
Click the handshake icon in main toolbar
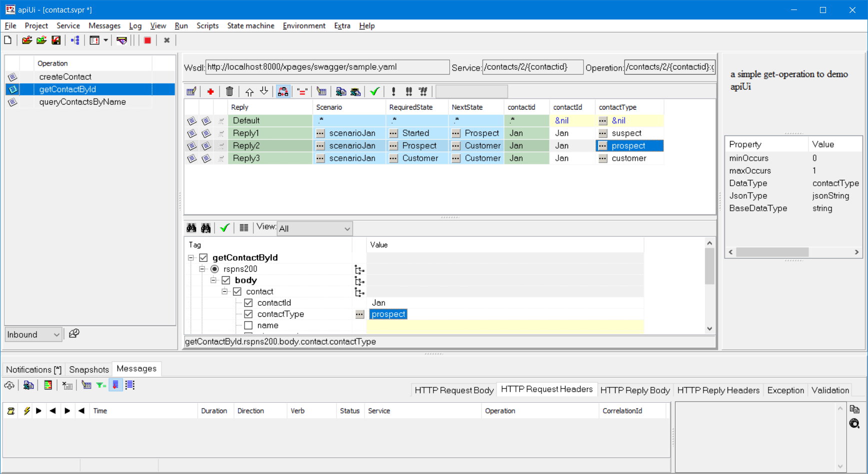[x=121, y=40]
